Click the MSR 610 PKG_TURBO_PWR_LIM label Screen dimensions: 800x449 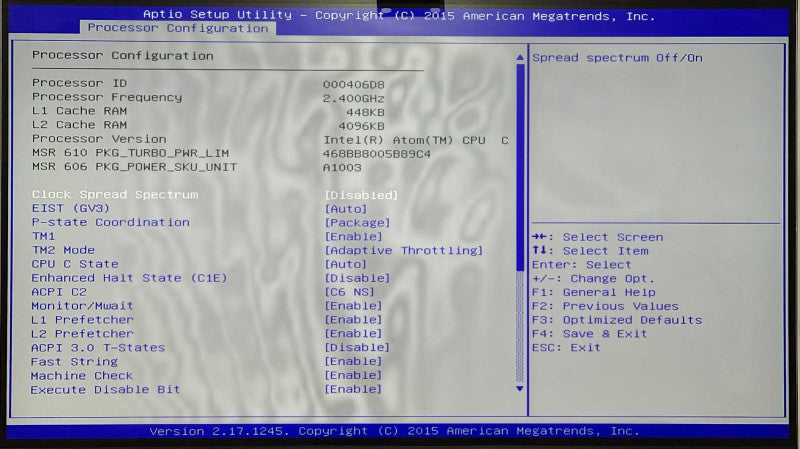130,153
